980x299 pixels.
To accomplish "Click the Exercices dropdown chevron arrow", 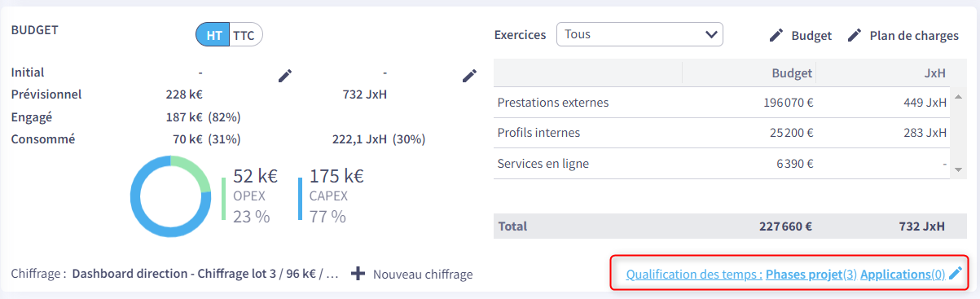I will click(x=710, y=35).
